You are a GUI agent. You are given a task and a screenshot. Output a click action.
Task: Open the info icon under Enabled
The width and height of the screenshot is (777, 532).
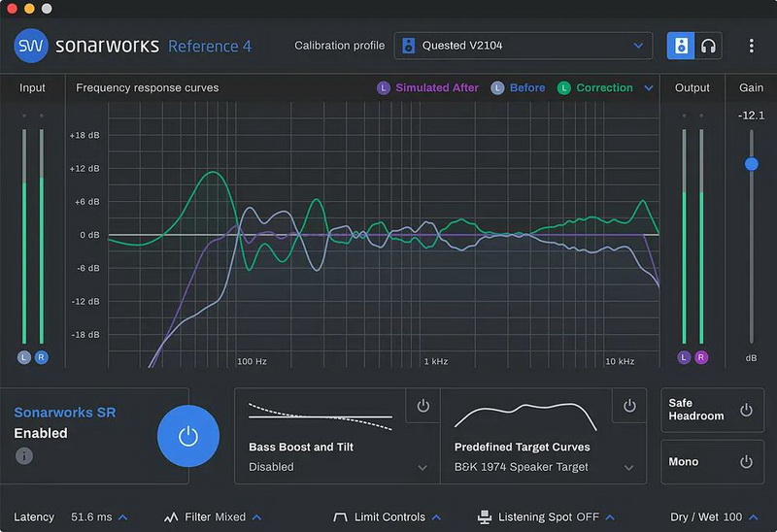pyautogui.click(x=23, y=455)
